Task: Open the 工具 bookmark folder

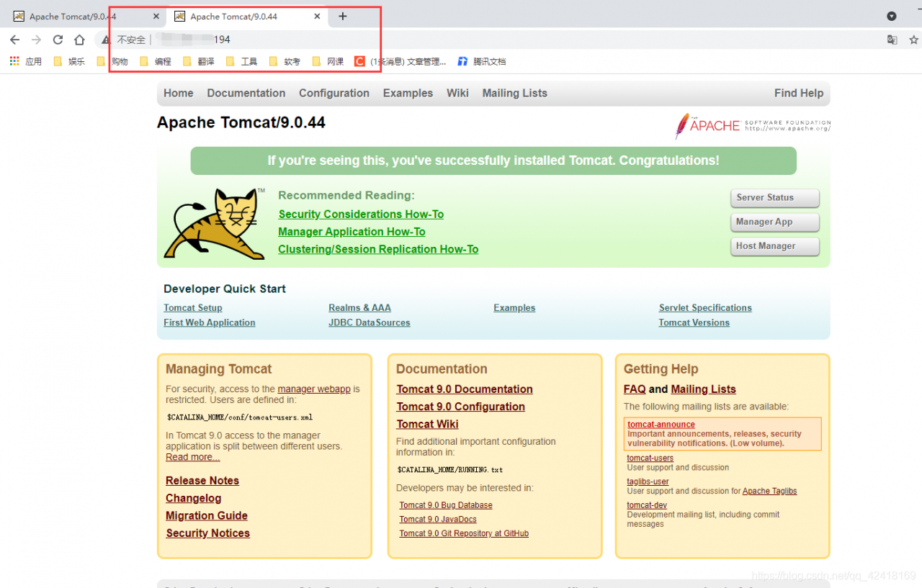Action: coord(242,62)
